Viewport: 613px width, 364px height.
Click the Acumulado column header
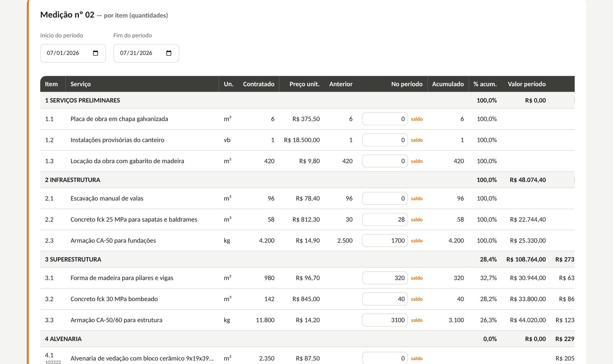(448, 84)
